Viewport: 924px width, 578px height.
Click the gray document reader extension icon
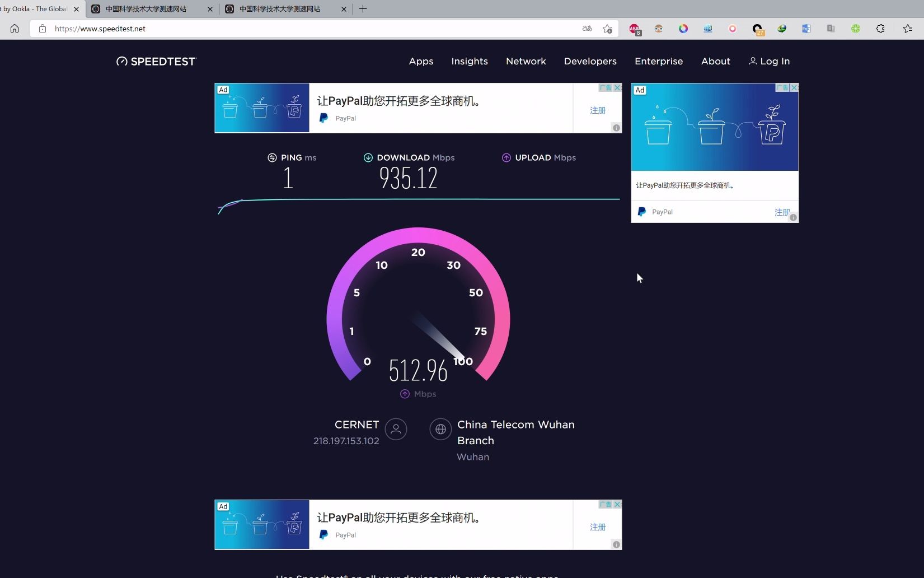pyautogui.click(x=831, y=29)
